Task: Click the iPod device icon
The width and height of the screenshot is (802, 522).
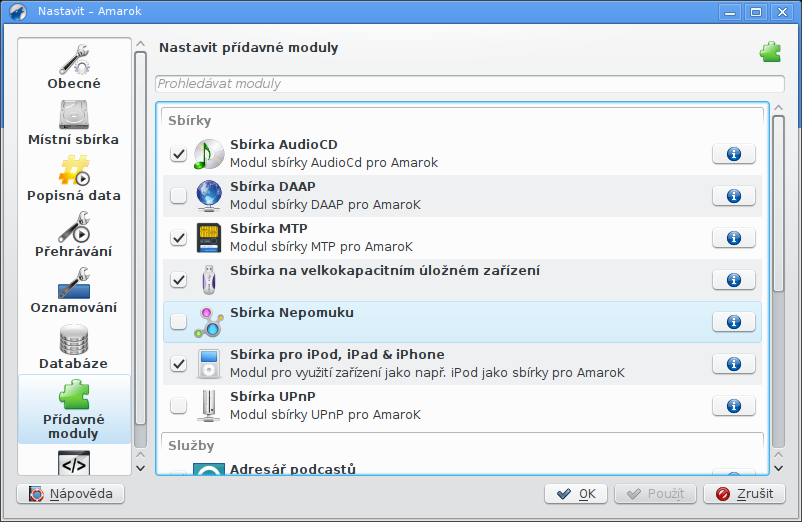Action: [x=209, y=364]
